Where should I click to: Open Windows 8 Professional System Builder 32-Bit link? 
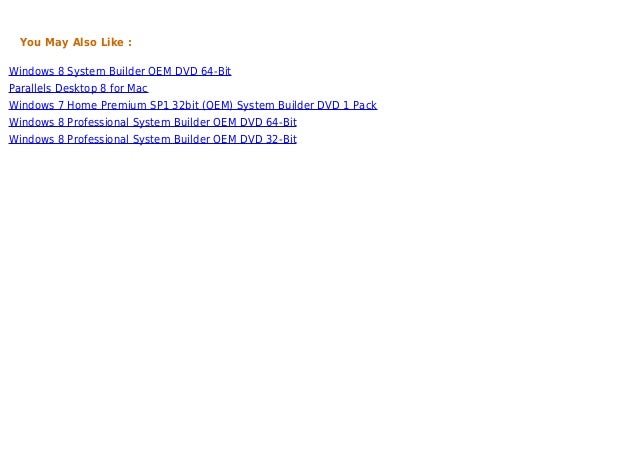coord(153,139)
